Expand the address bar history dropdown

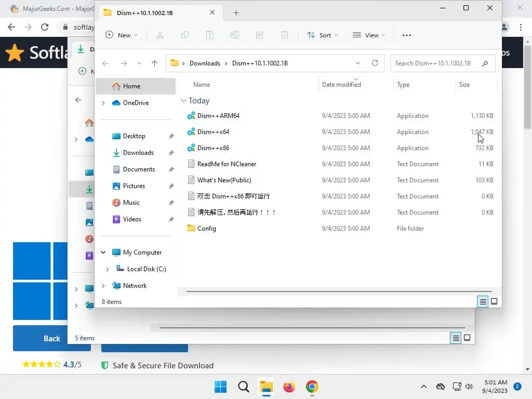pyautogui.click(x=357, y=63)
